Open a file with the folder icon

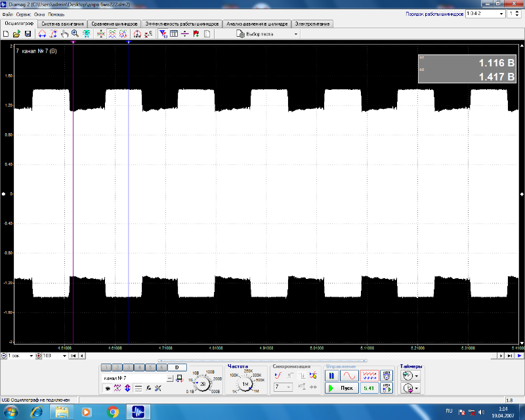(x=17, y=34)
